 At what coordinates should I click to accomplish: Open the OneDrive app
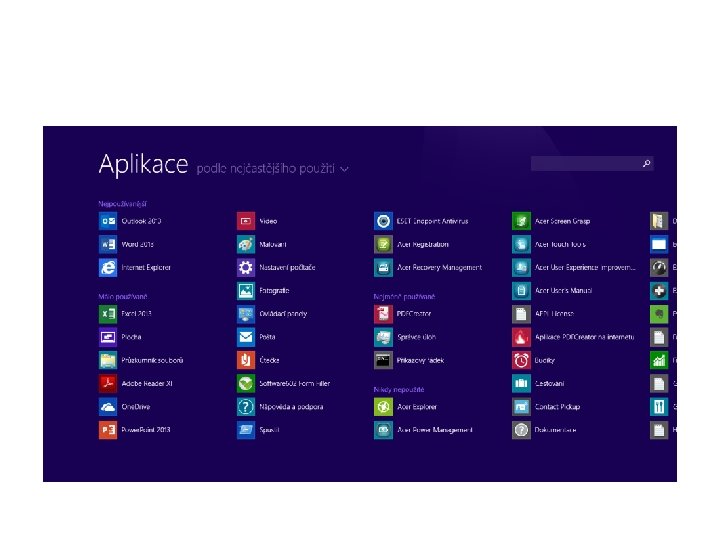tap(124, 406)
